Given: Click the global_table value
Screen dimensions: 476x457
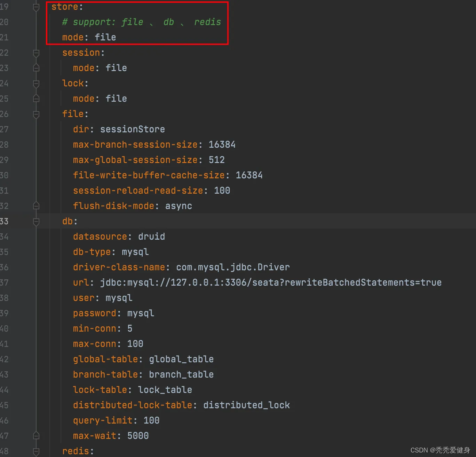Looking at the screenshot, I should 181,359.
